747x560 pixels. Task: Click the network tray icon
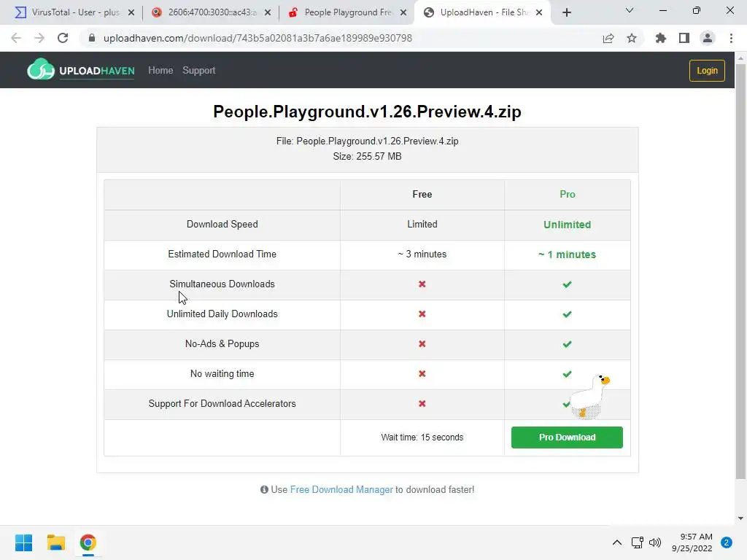(x=637, y=542)
